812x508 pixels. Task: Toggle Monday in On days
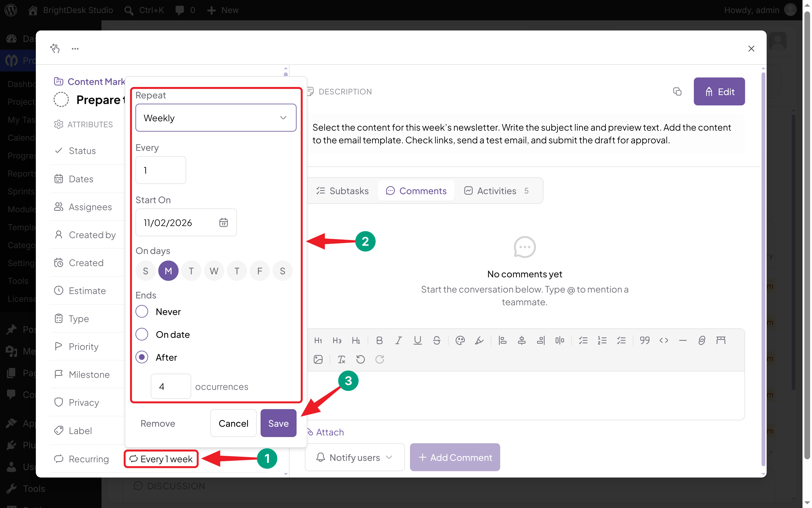pos(168,271)
